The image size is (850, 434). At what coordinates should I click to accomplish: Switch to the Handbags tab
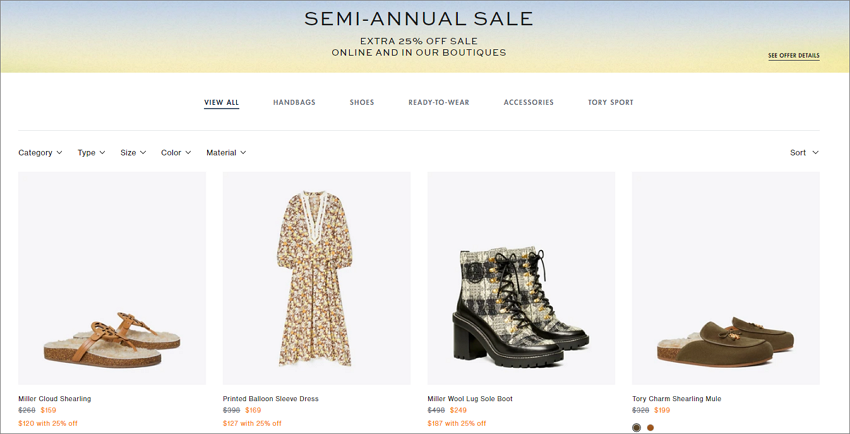click(x=294, y=102)
